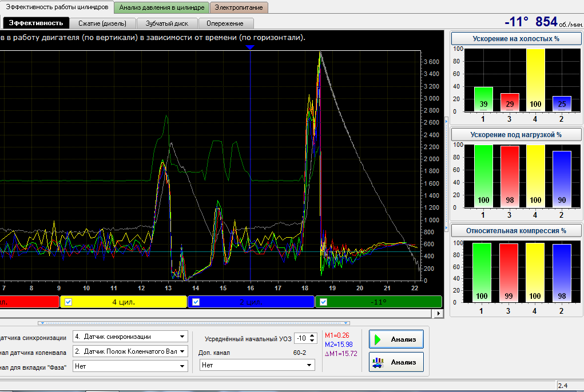The width and height of the screenshot is (584, 392).
Task: Click the Относительная компрессия % header
Action: coord(516,231)
